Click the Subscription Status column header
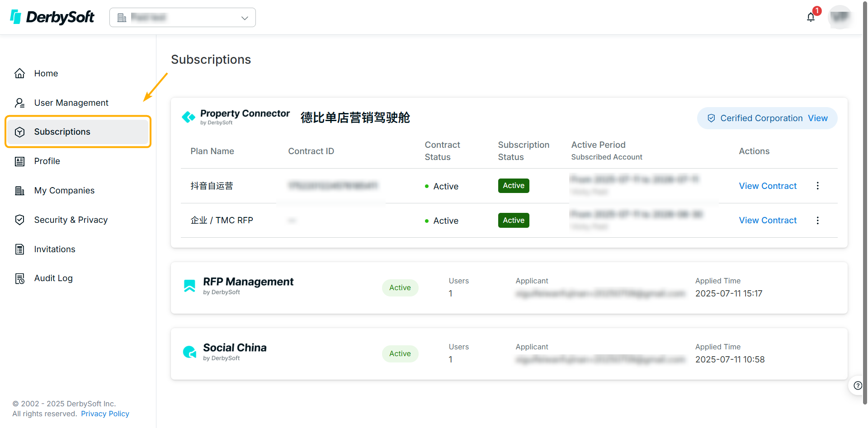The height and width of the screenshot is (428, 868). coord(524,151)
